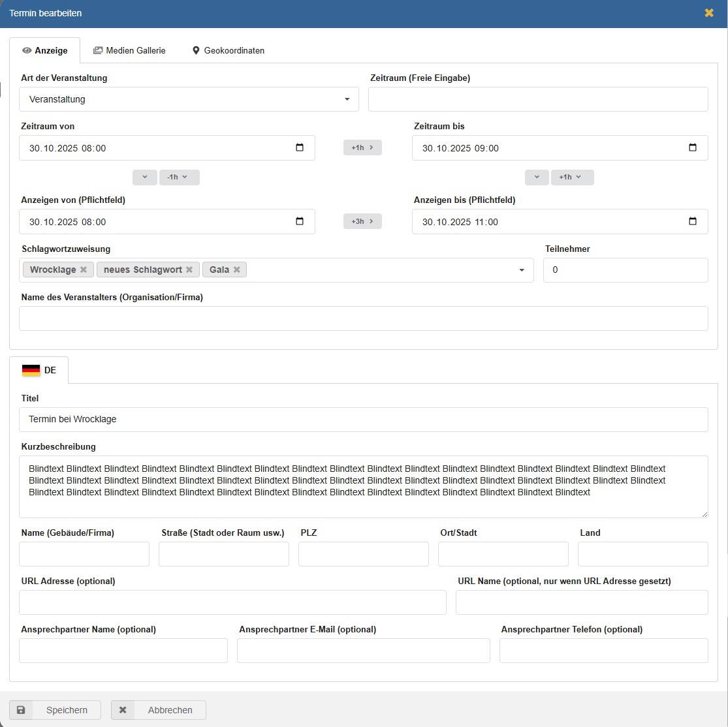This screenshot has height=727, width=728.
Task: Open the Schlagwortzuweisung dropdown arrow
Action: pyautogui.click(x=522, y=270)
